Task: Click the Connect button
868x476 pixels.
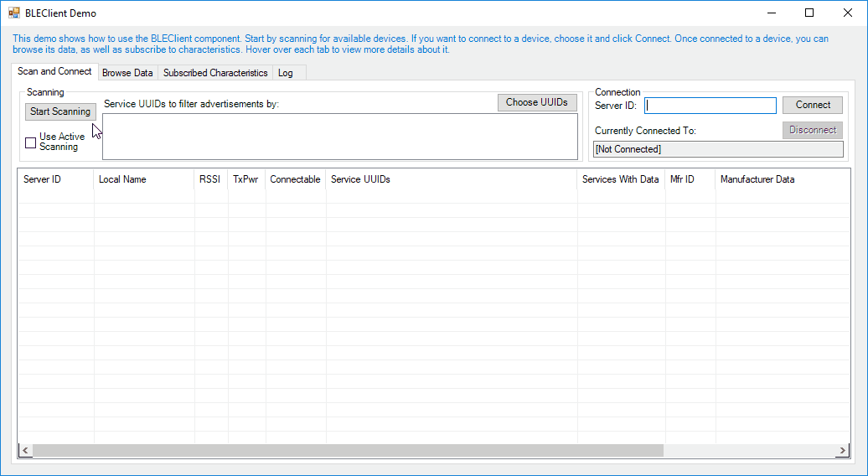Action: point(813,105)
